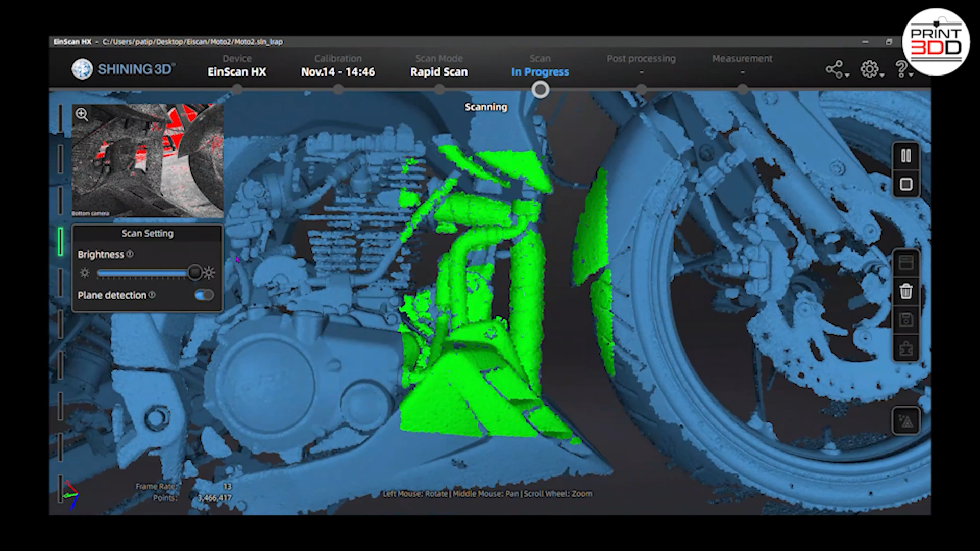The image size is (980, 551).
Task: Click the Plane detection info icon
Action: [x=152, y=295]
